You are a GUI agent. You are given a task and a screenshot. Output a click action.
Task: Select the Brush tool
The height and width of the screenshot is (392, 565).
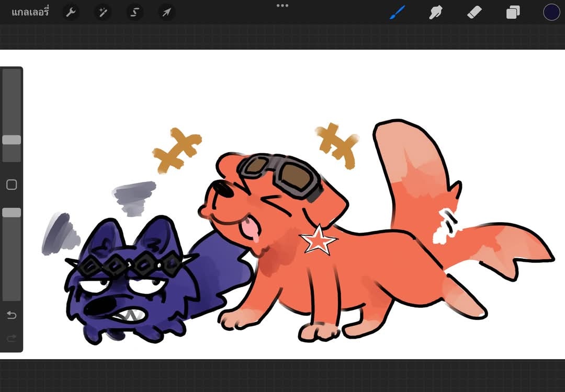398,12
